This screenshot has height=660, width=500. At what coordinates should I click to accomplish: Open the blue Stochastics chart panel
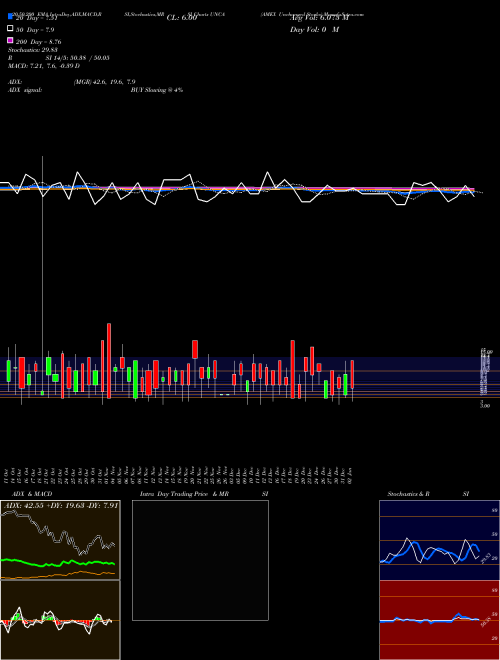tap(439, 540)
